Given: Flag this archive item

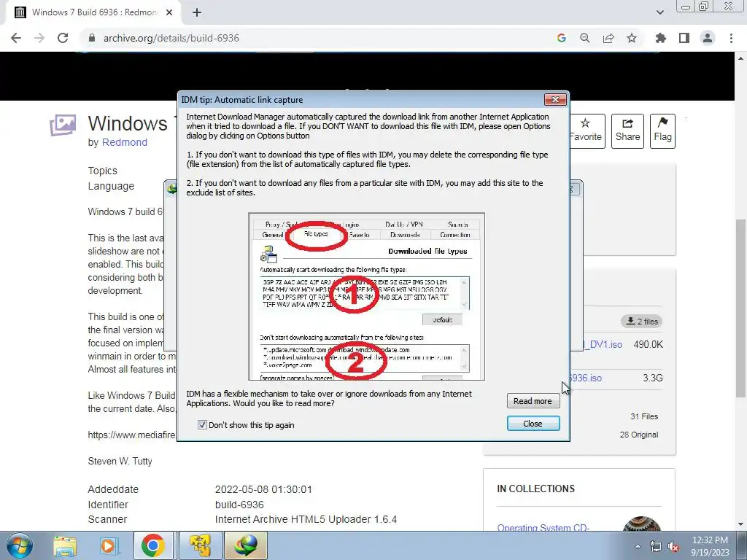Looking at the screenshot, I should [662, 131].
